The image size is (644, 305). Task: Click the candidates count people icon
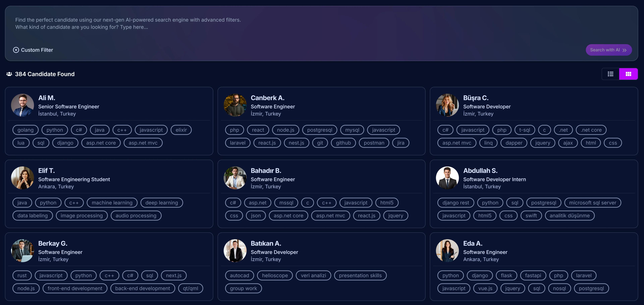click(x=9, y=74)
